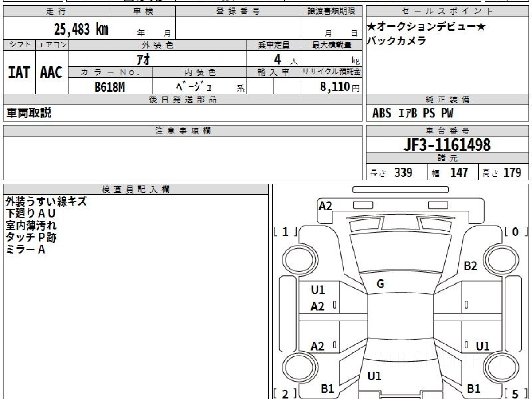Screen dimensions: 532x399
Task: Click the 内装色 header
Action: (x=199, y=73)
